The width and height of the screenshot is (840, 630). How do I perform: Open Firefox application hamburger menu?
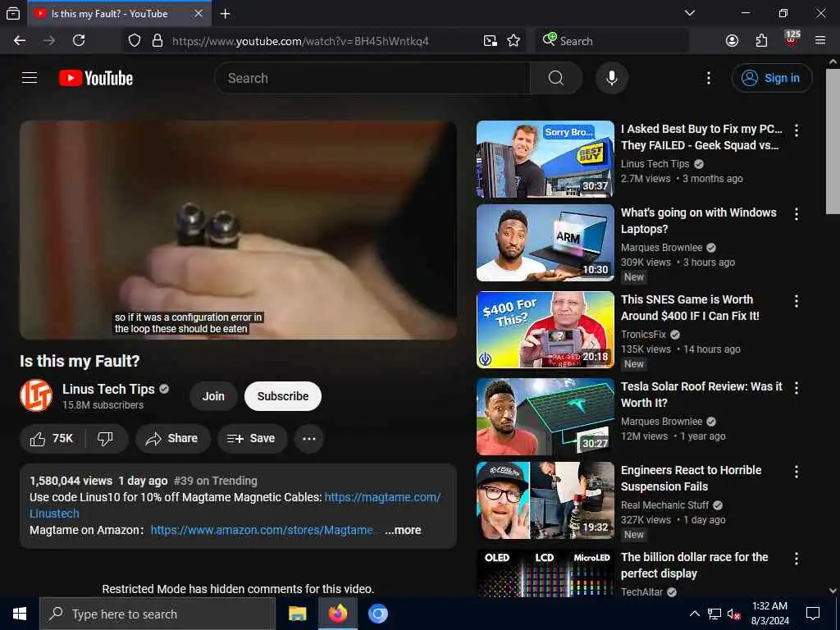point(820,41)
